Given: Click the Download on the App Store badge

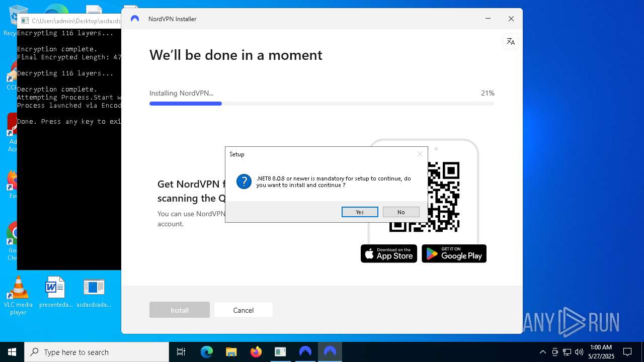Looking at the screenshot, I should [389, 253].
